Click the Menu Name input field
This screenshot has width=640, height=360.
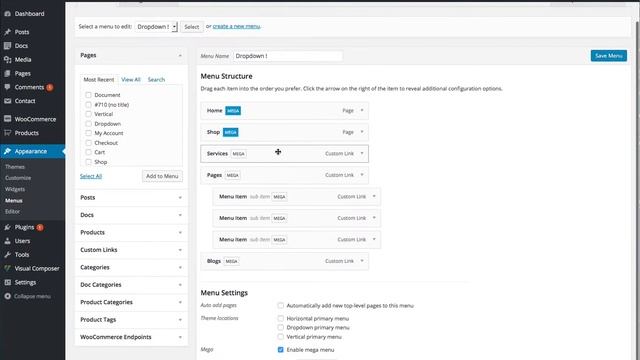pyautogui.click(x=287, y=56)
